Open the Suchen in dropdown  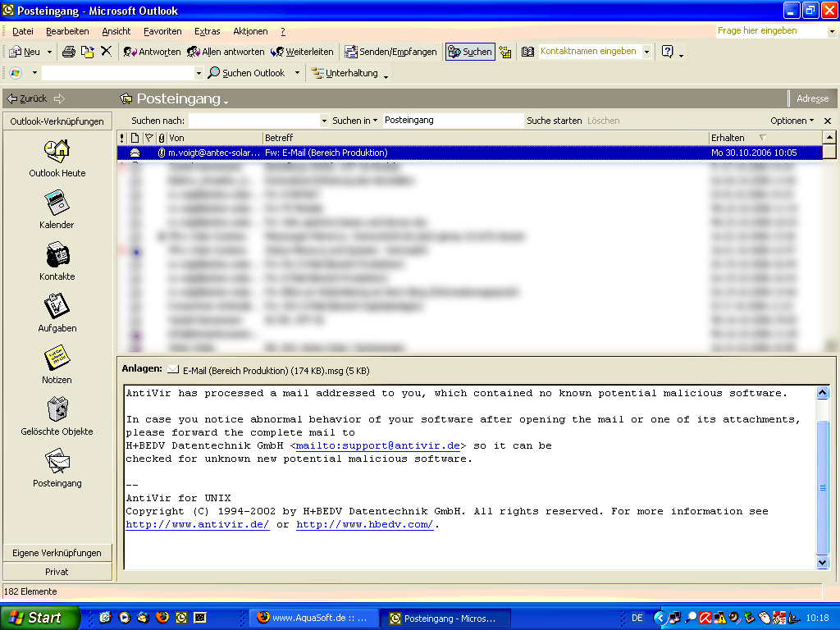[x=355, y=121]
